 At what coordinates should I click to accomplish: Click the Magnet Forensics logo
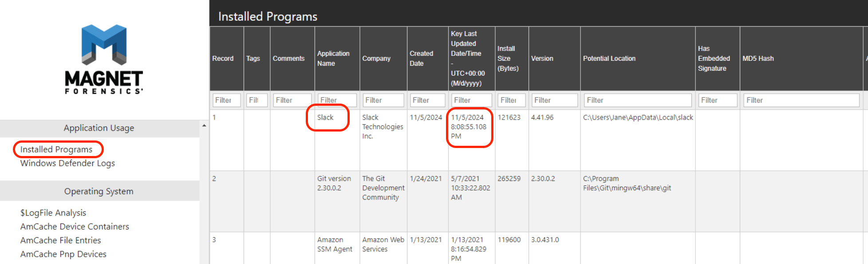(104, 59)
